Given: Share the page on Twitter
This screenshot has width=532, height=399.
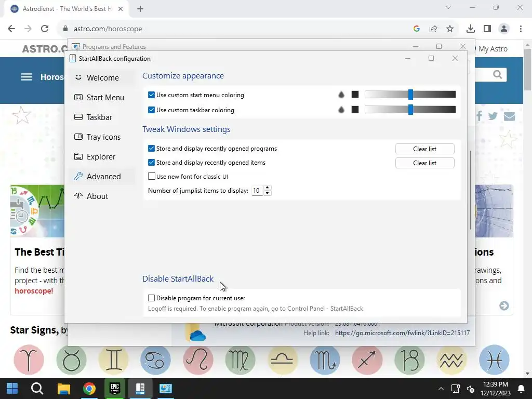Looking at the screenshot, I should point(493,116).
